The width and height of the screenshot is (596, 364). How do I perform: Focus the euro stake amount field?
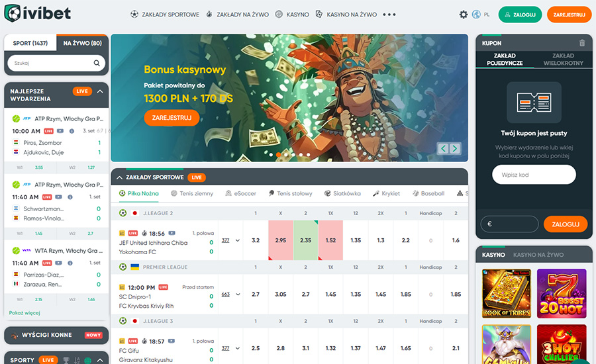click(510, 224)
